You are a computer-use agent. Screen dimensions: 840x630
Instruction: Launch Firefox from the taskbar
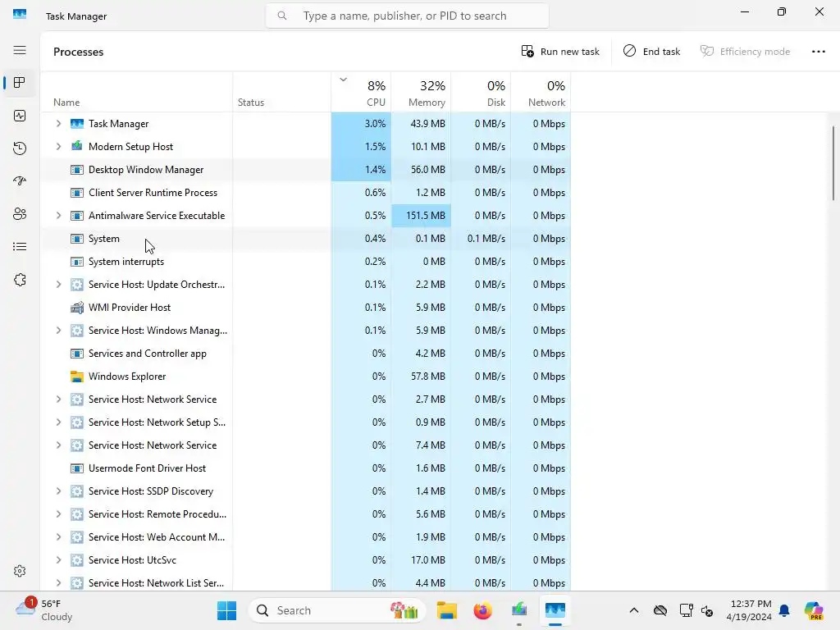(x=482, y=610)
